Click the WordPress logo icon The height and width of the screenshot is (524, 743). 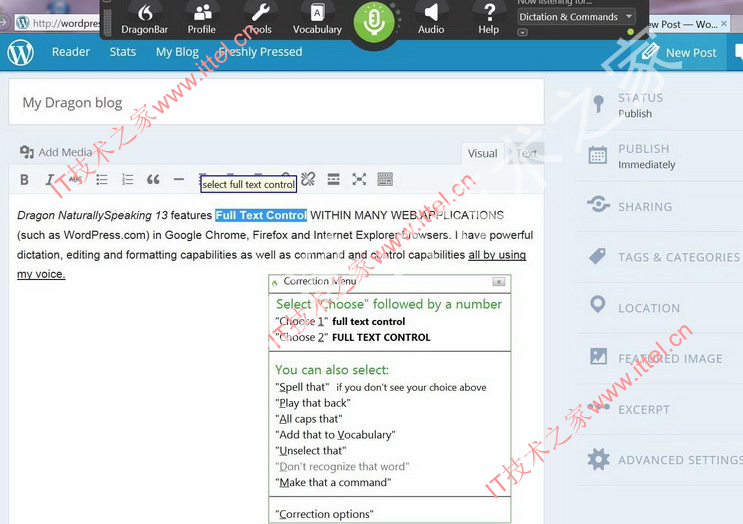20,52
